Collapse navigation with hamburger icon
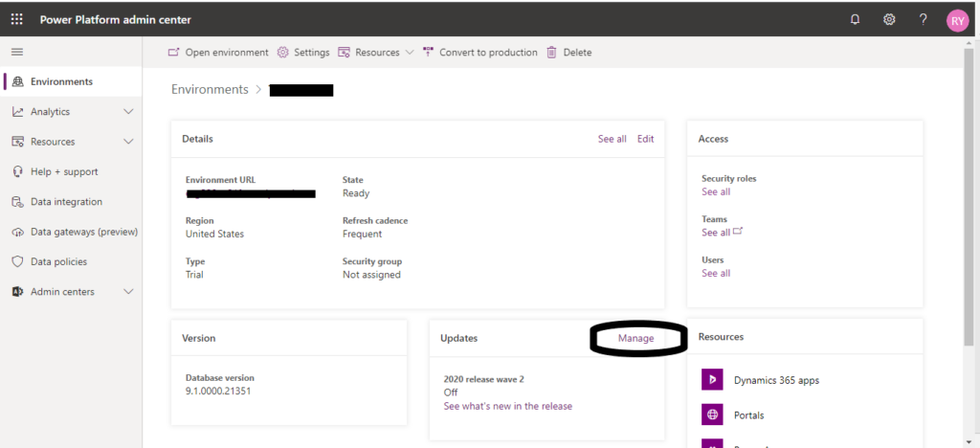 17,52
